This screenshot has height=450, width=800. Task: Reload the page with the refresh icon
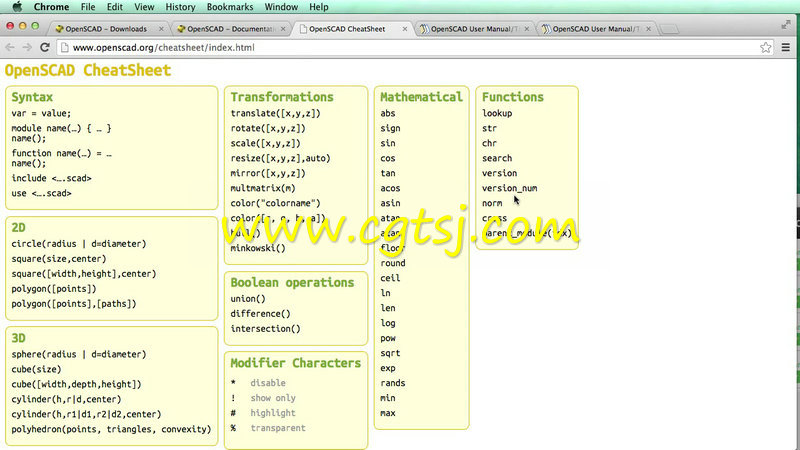[45, 47]
